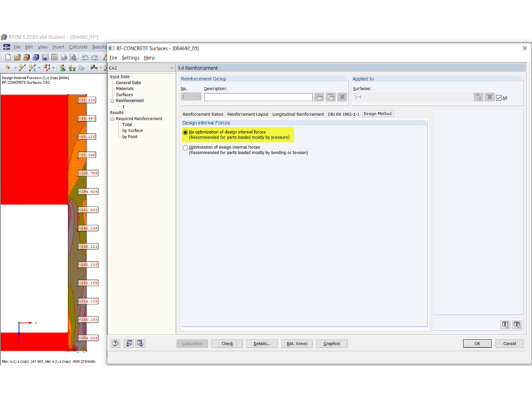The width and height of the screenshot is (532, 399).
Task: Open Settings menu in RF-CONCRETE dialog
Action: pos(131,57)
